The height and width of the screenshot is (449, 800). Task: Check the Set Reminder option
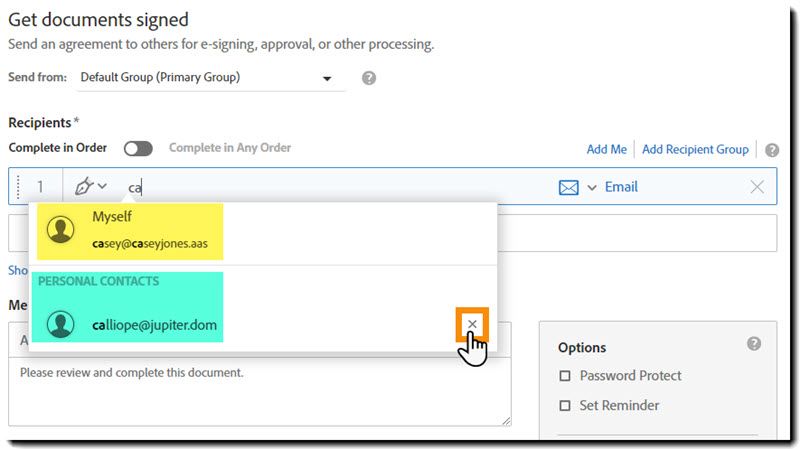[x=565, y=406]
